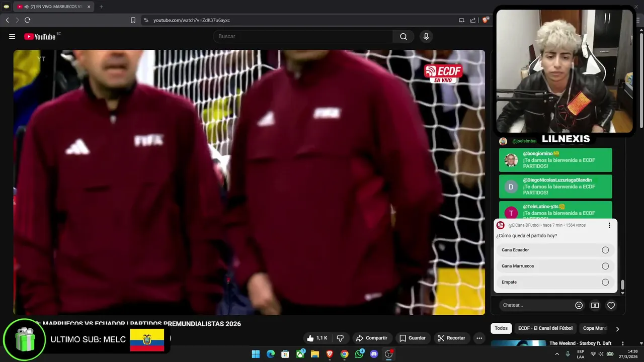This screenshot has height=362, width=644.
Task: Open File Explorer from the taskbar
Action: tap(315, 354)
